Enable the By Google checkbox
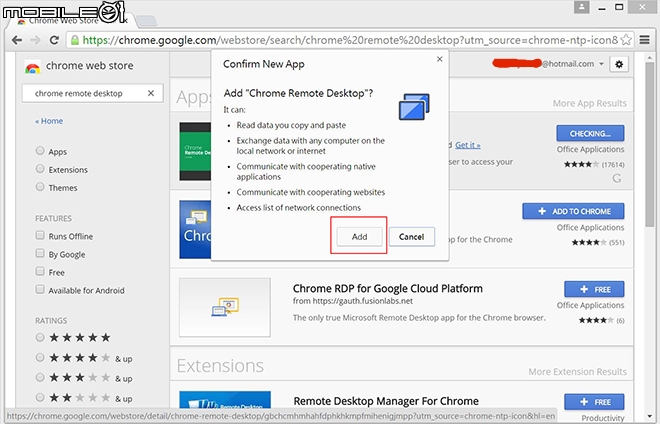Viewport: 660px width, 424px height. pyautogui.click(x=40, y=253)
